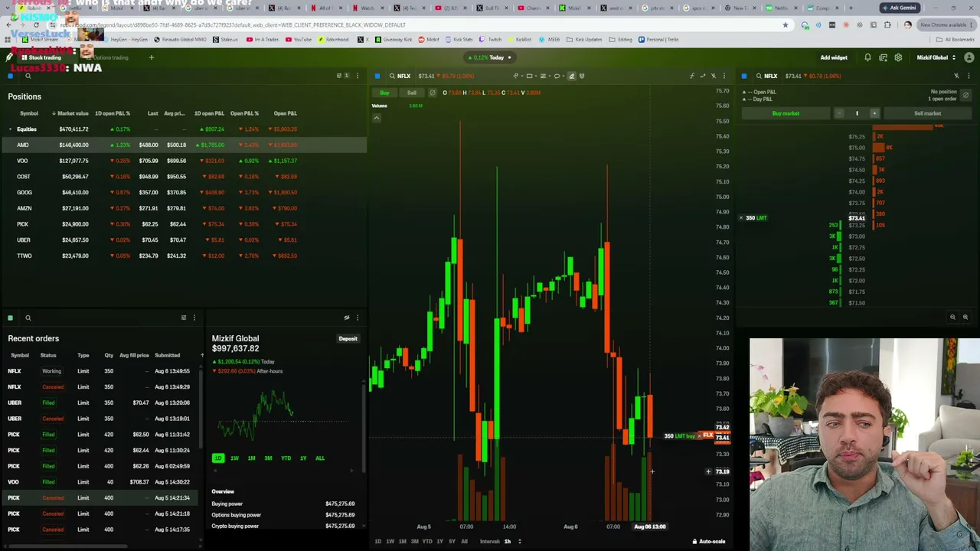Collapse the Equities group row
Image resolution: width=980 pixels, height=551 pixels.
click(10, 129)
